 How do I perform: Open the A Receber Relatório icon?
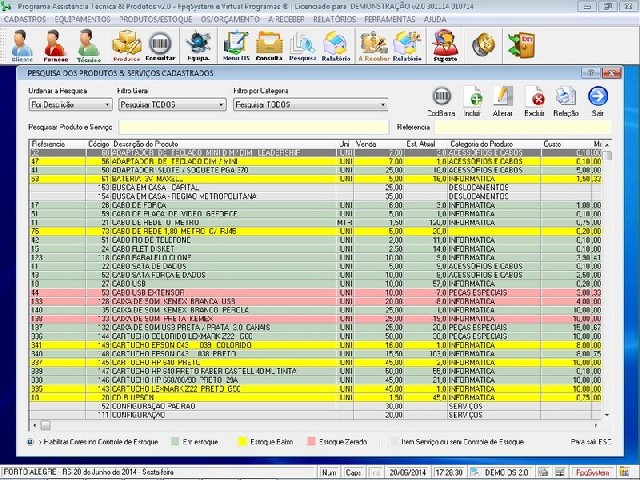(407, 45)
